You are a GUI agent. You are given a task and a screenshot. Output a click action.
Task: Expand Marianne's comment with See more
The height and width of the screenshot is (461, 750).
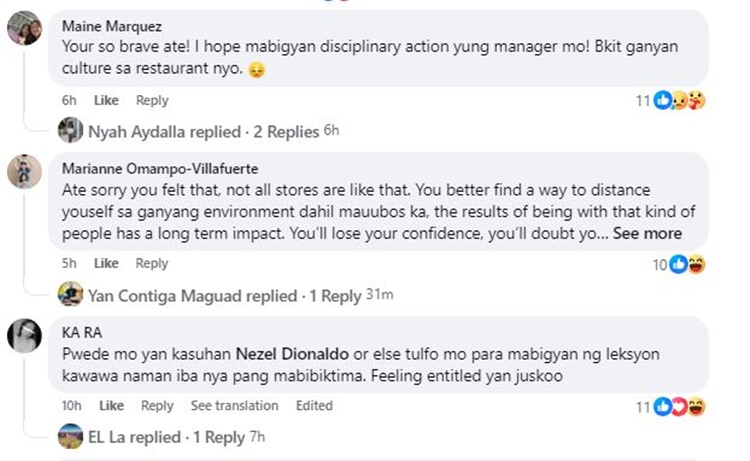pyautogui.click(x=647, y=234)
